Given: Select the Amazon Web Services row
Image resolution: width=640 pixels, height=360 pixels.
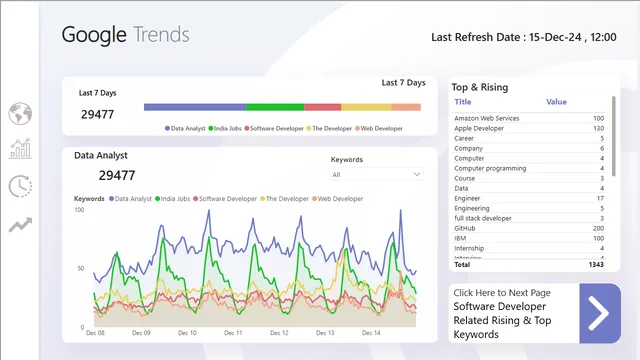Looking at the screenshot, I should (529, 118).
